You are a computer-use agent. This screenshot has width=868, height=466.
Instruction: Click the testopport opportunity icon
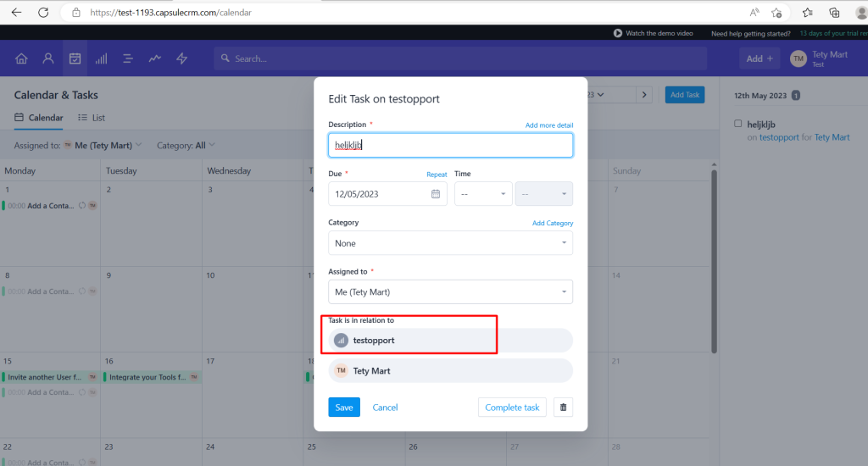[341, 341]
